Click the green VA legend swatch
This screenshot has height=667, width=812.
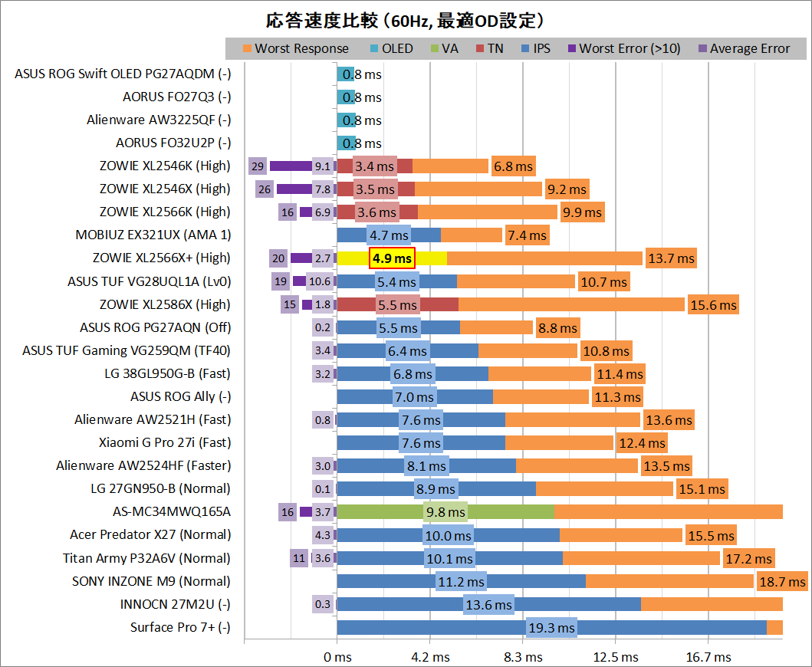pos(435,48)
